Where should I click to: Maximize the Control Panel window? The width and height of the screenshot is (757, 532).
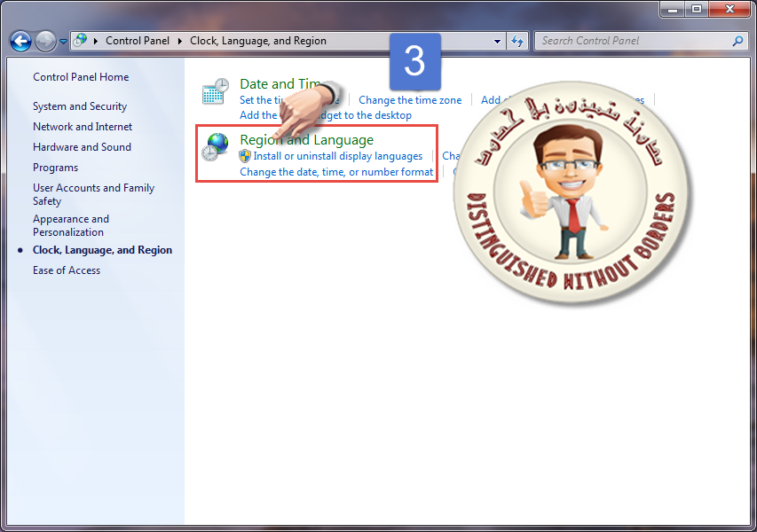tap(696, 9)
